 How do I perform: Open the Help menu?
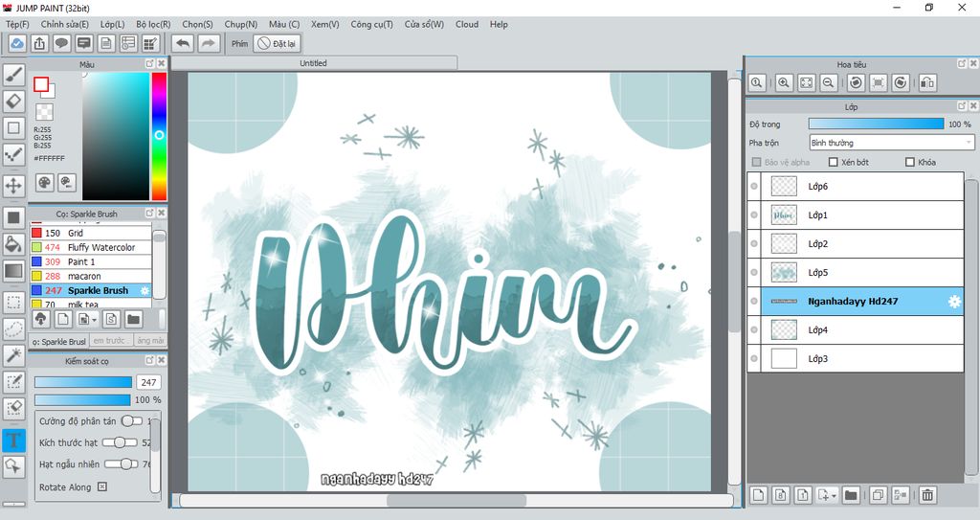tap(499, 24)
